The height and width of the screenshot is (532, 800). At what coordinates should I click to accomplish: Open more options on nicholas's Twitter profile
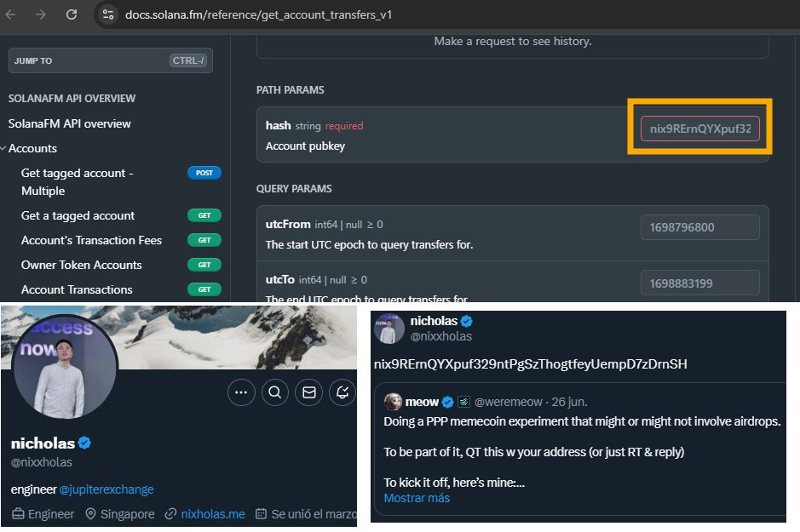pos(241,392)
